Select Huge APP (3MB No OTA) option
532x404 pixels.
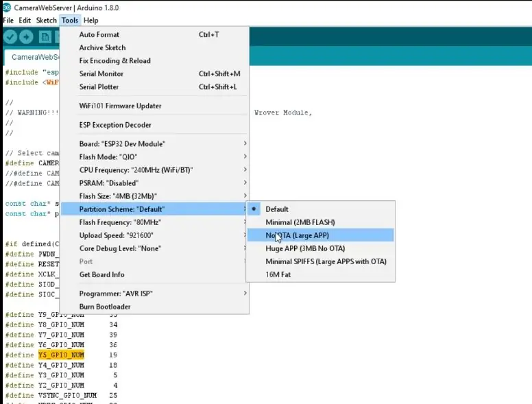click(x=321, y=248)
